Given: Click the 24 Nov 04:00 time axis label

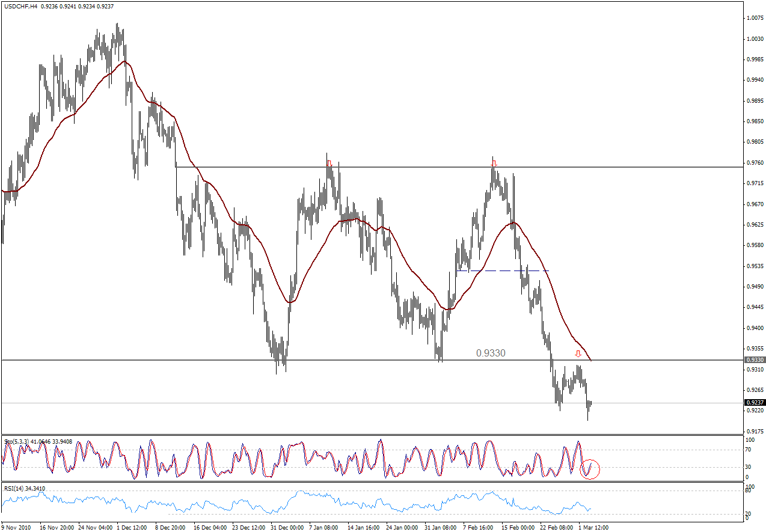Looking at the screenshot, I should 94,527.
